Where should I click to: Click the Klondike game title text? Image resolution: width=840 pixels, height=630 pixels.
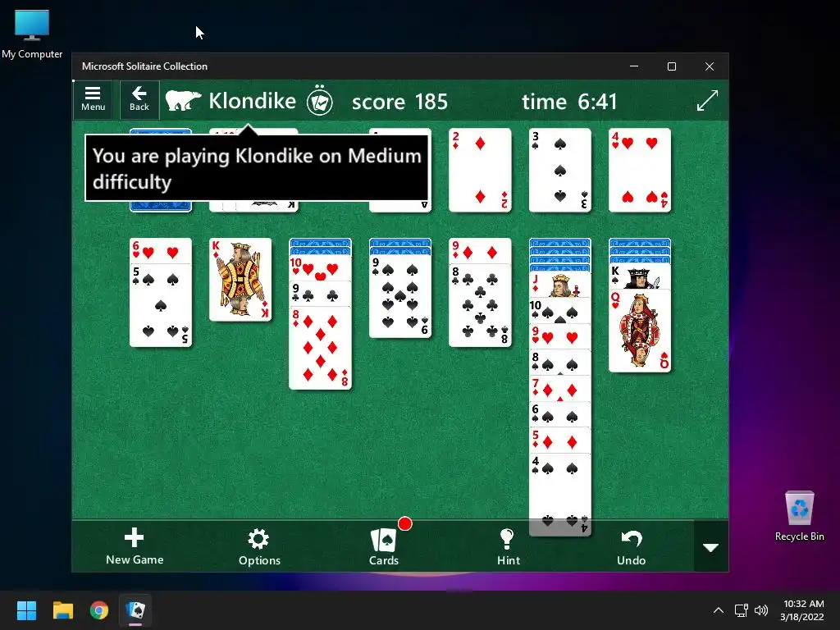coord(253,101)
